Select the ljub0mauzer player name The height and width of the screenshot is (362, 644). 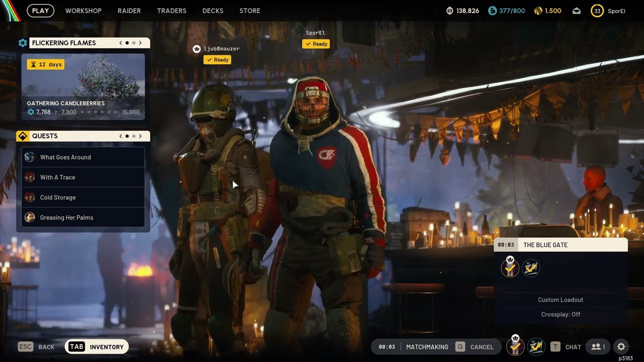pos(221,49)
